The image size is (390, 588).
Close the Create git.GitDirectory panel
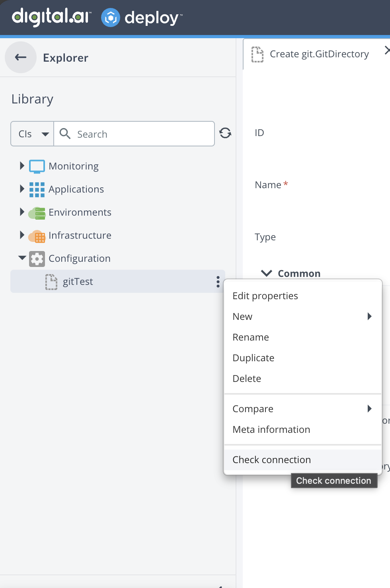click(x=386, y=50)
